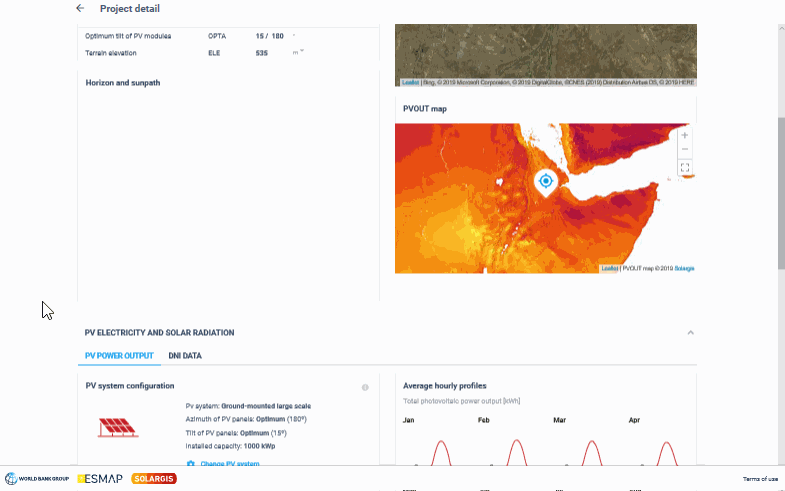Click the gear icon beside Change PV system
The image size is (785, 491).
coord(190,464)
